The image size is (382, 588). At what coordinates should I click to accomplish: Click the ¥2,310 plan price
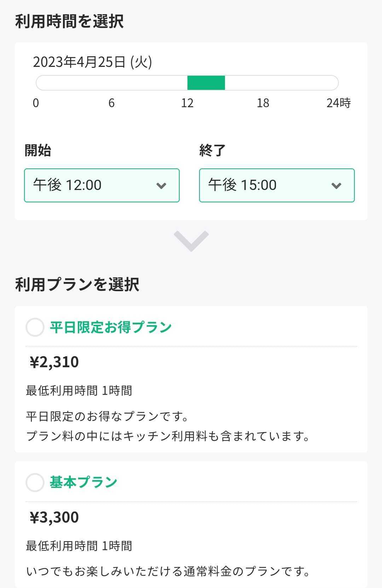(54, 362)
